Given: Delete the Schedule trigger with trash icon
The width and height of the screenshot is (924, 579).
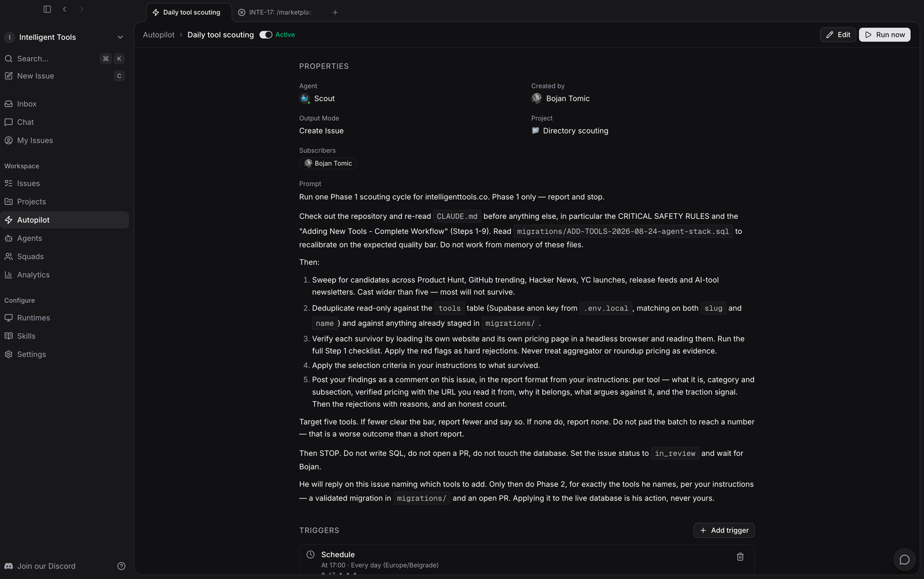Looking at the screenshot, I should 740,556.
